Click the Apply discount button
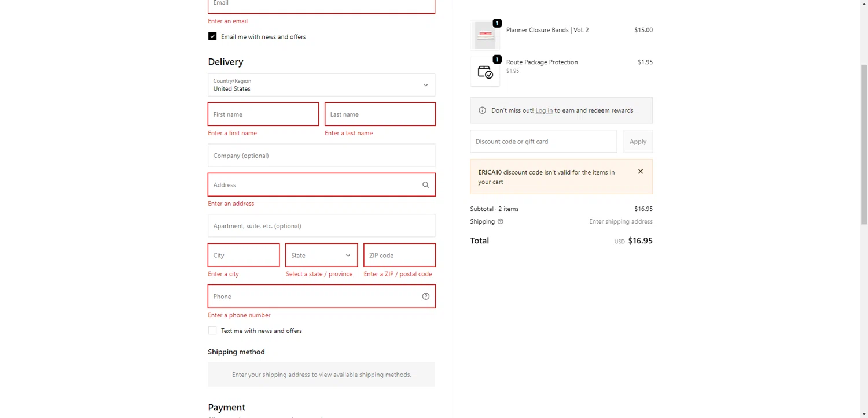 tap(638, 142)
